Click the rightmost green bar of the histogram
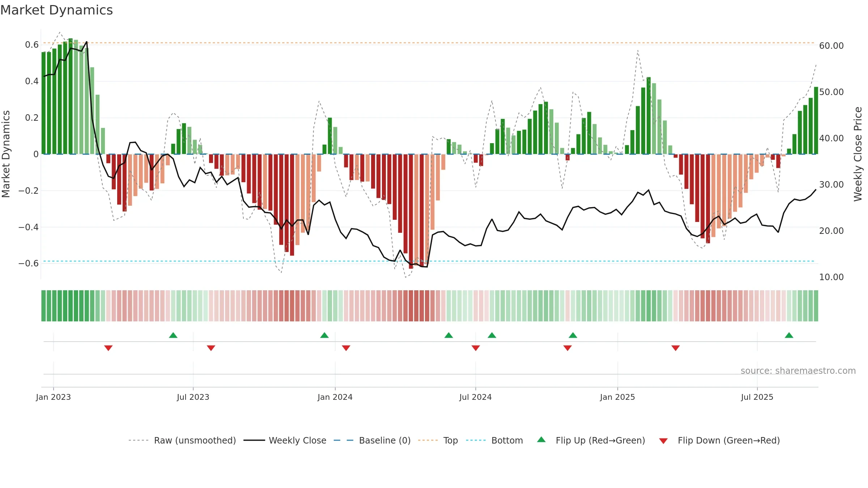Viewport: 868px width, 488px height. point(816,120)
